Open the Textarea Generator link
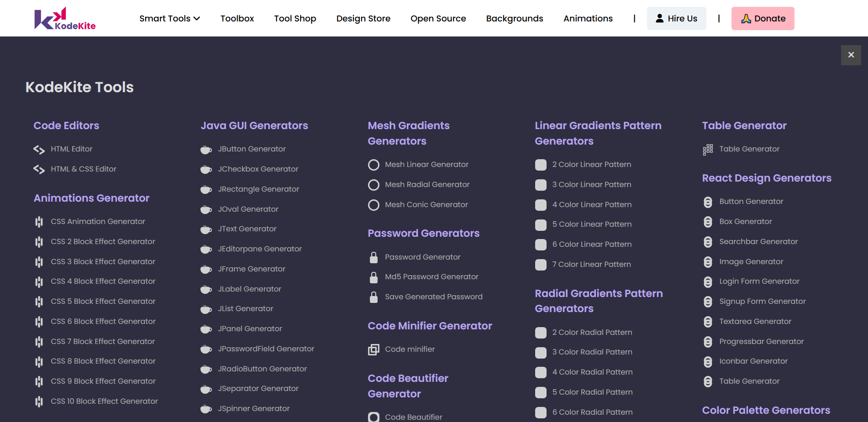This screenshot has height=422, width=868. (x=755, y=321)
